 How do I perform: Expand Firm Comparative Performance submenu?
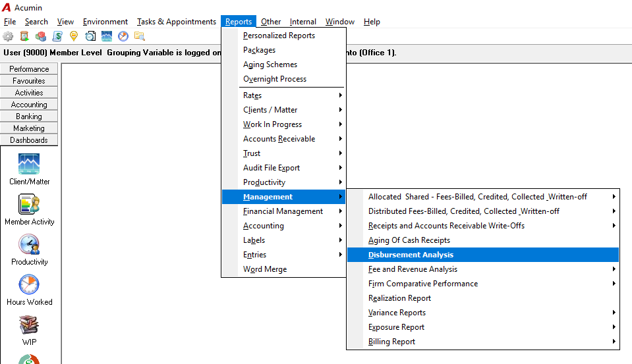click(x=483, y=284)
